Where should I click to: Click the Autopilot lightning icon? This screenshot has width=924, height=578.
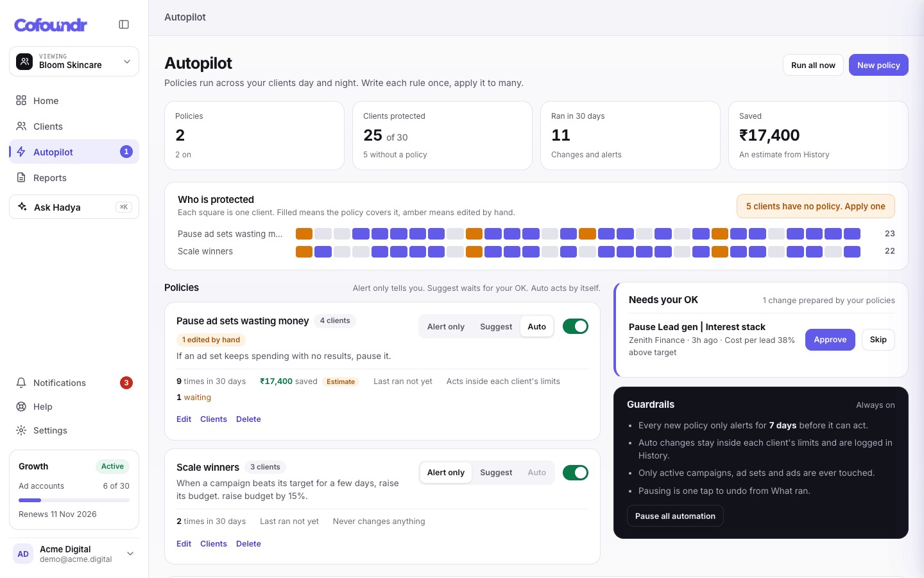(21, 152)
